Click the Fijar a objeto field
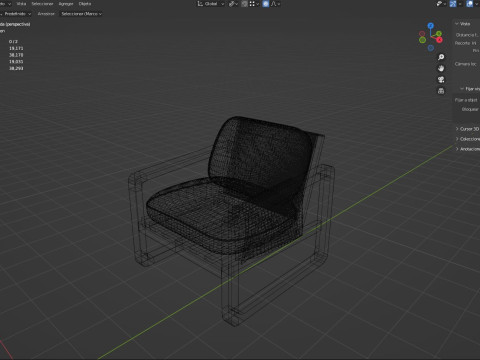Image resolution: width=480 pixels, height=360 pixels. pyautogui.click(x=466, y=100)
